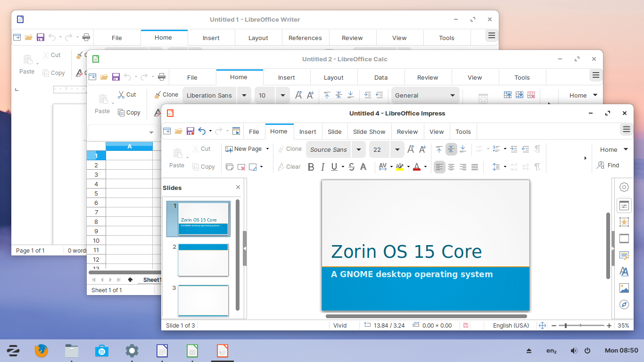Toggle Center Vertically alignment button

click(451, 149)
